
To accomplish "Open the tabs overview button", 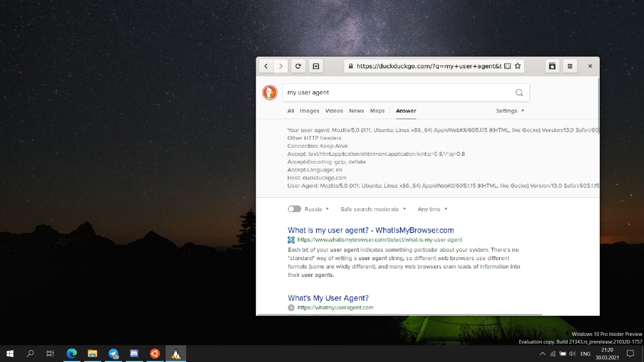I will [552, 66].
